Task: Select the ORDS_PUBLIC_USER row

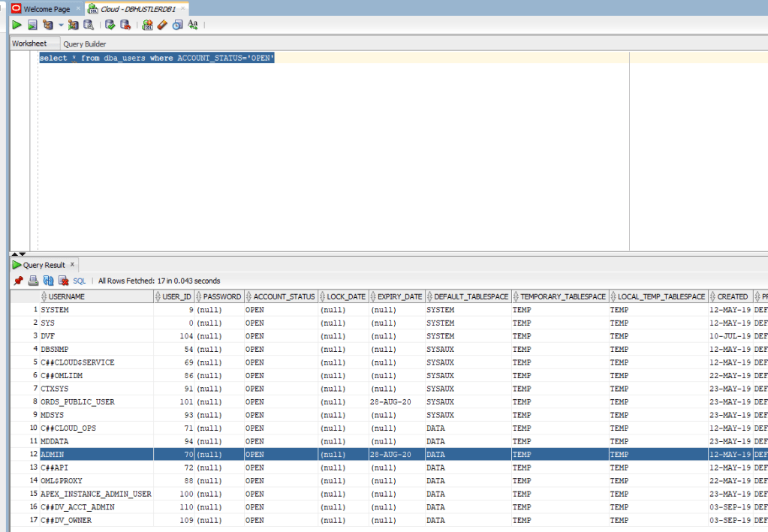Action: point(77,401)
